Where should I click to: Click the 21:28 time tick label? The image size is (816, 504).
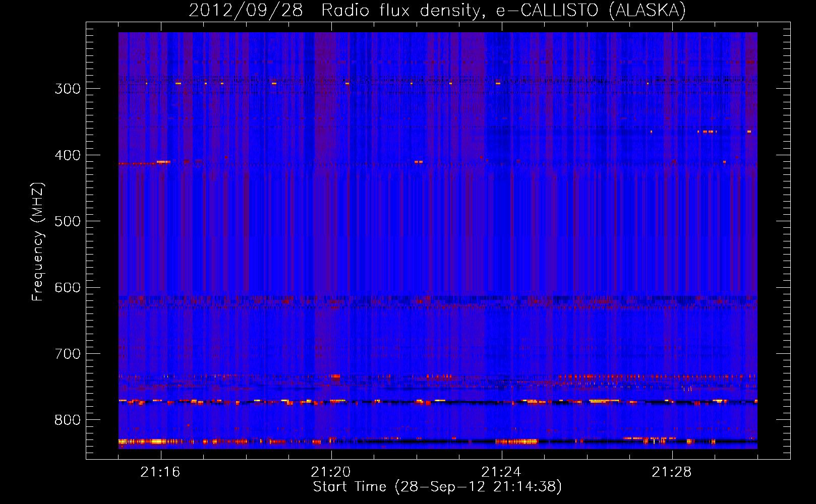[x=672, y=472]
